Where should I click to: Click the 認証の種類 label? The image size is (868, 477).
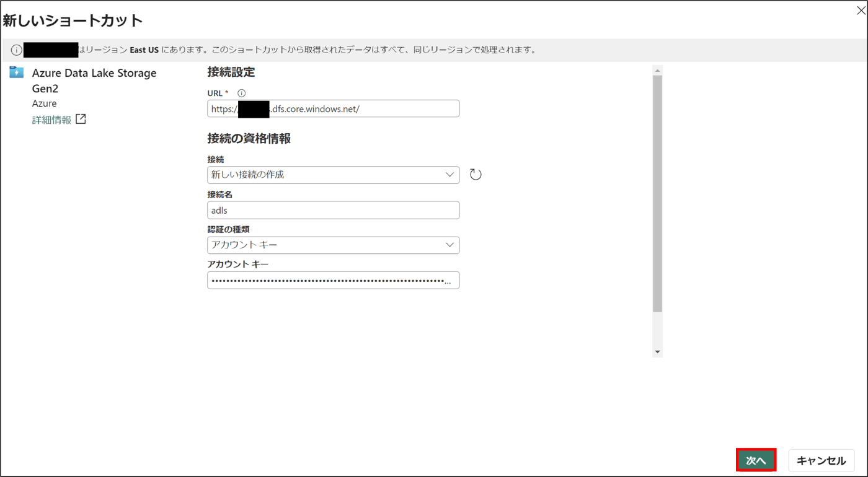[228, 229]
